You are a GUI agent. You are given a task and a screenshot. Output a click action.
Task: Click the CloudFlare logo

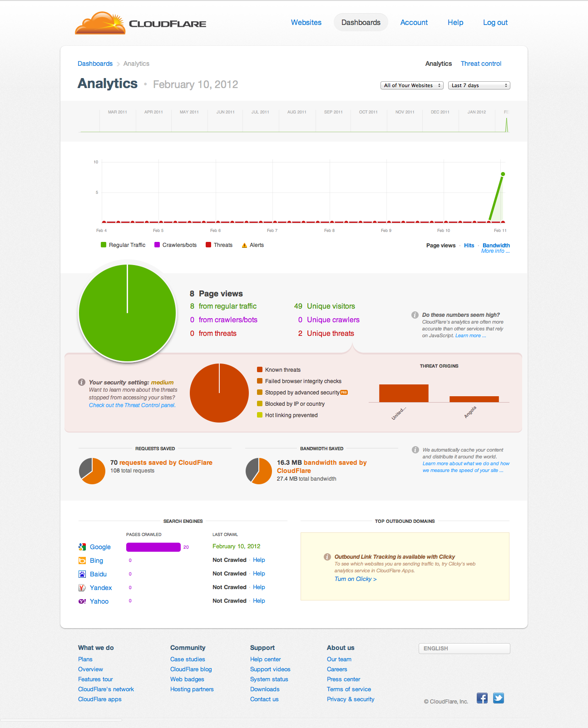[141, 23]
